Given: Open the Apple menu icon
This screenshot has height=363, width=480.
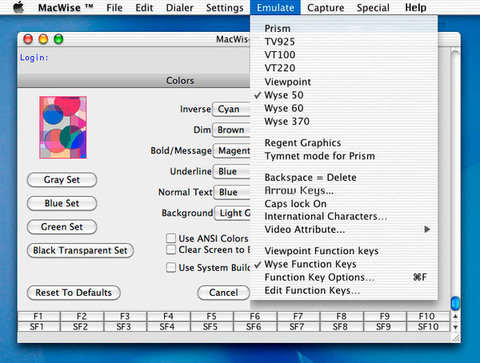Looking at the screenshot, I should [x=19, y=7].
